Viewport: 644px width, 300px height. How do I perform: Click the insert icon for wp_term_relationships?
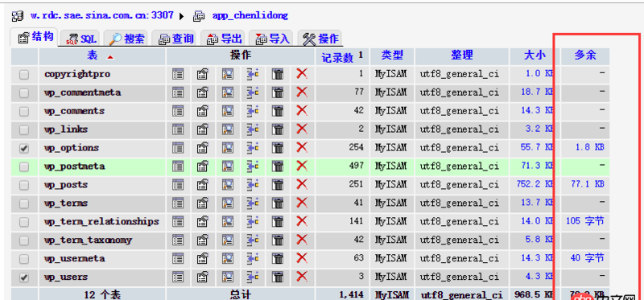pos(253,222)
